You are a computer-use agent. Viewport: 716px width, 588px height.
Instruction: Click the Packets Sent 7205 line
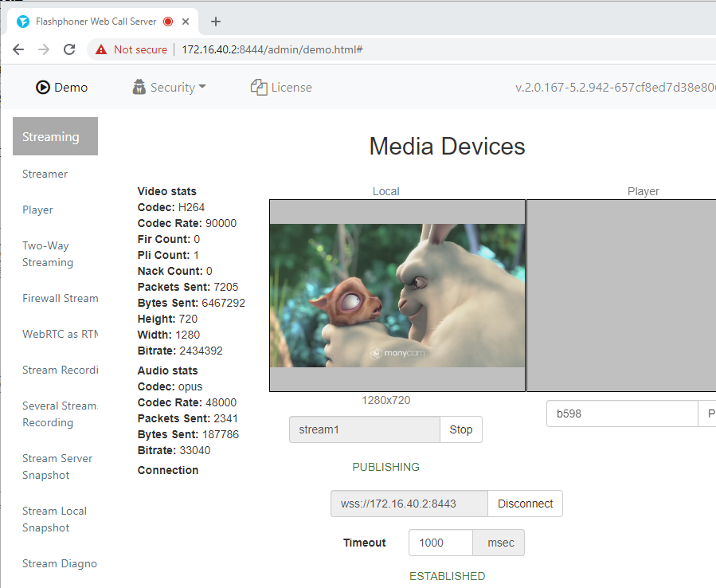point(188,287)
